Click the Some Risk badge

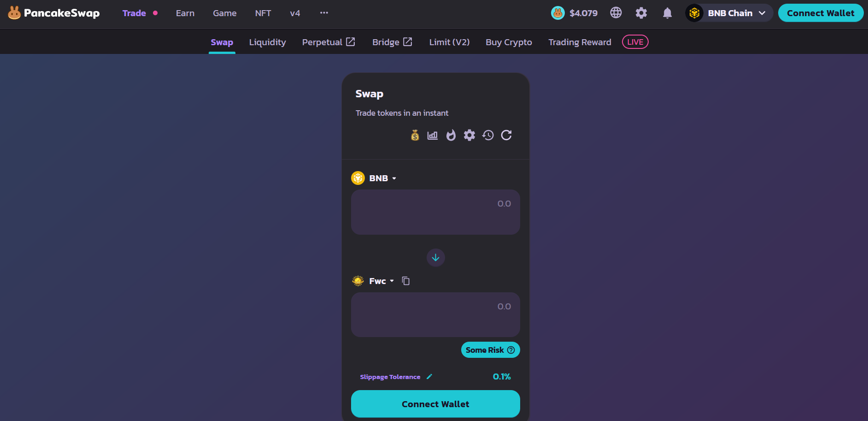pyautogui.click(x=491, y=350)
